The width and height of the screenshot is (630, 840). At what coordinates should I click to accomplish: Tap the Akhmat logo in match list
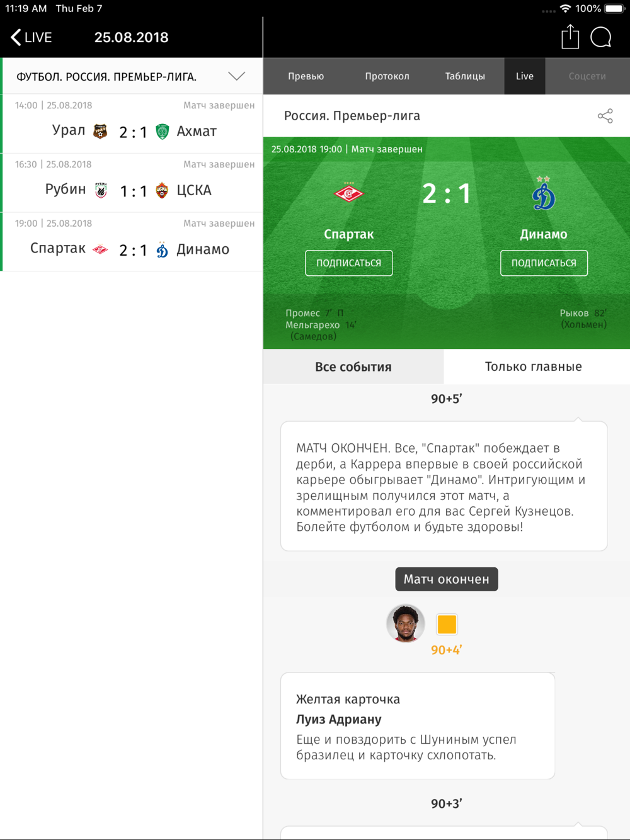[x=163, y=132]
